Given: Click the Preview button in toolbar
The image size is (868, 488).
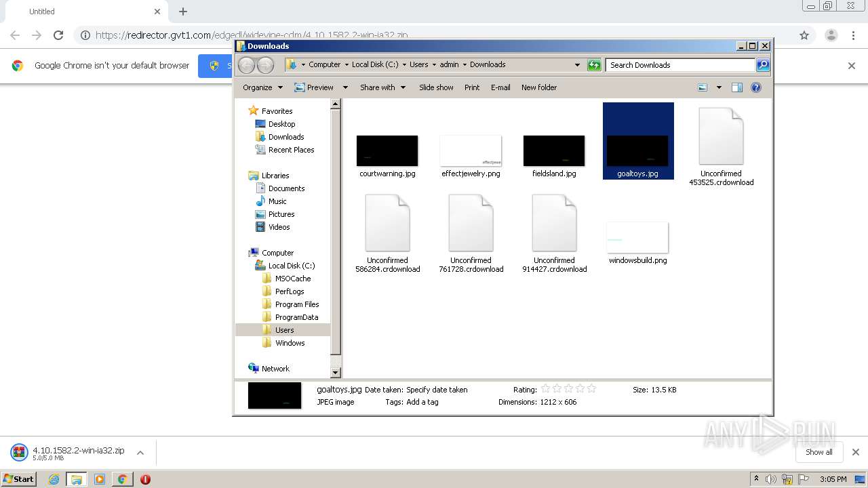Looking at the screenshot, I should tap(314, 87).
